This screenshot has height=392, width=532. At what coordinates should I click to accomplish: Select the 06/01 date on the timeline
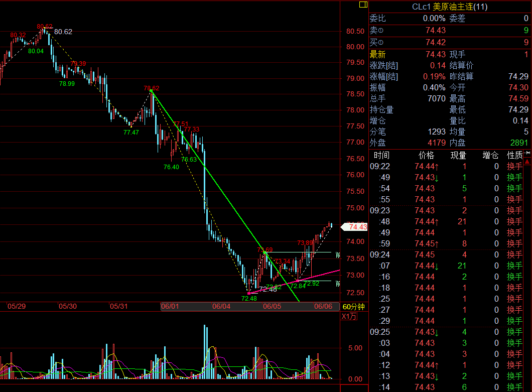click(x=170, y=307)
